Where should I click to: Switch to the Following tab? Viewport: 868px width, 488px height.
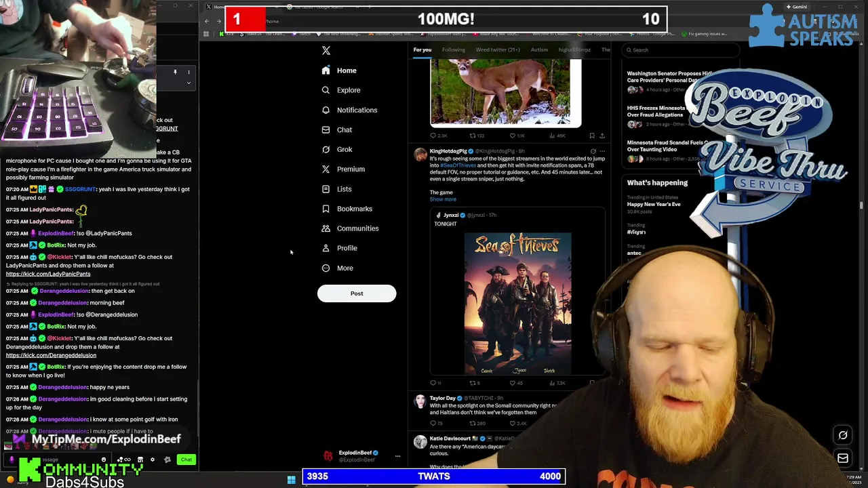tap(454, 49)
